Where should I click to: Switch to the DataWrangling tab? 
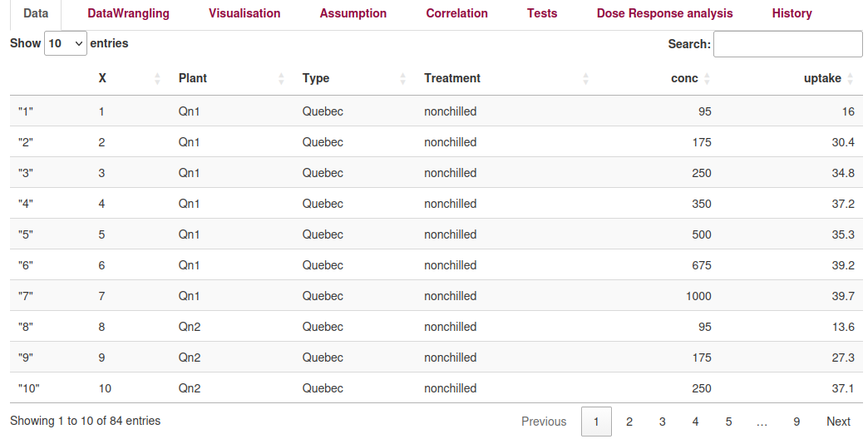pyautogui.click(x=128, y=13)
